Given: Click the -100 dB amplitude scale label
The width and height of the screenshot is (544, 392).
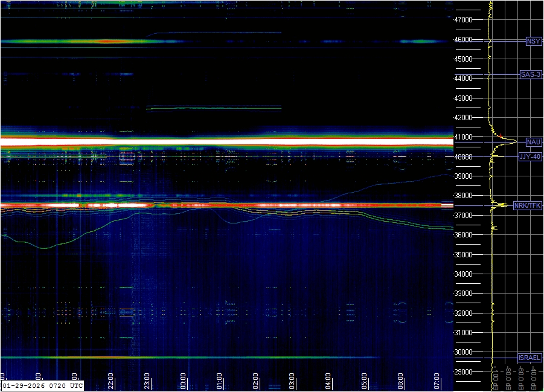Looking at the screenshot, I should click(496, 377).
